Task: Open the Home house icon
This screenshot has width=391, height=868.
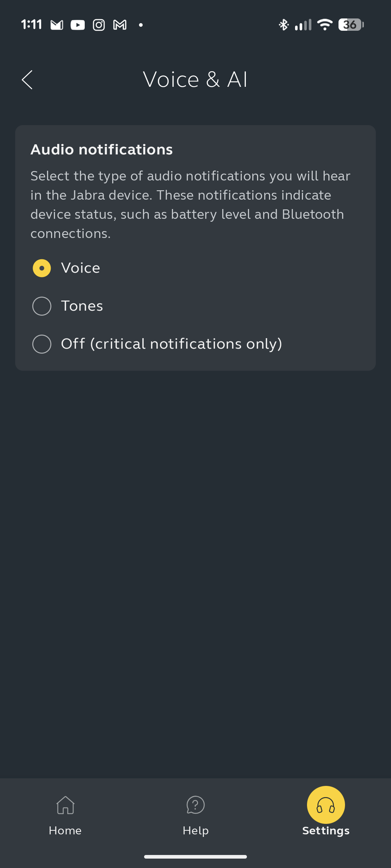Action: pyautogui.click(x=65, y=805)
